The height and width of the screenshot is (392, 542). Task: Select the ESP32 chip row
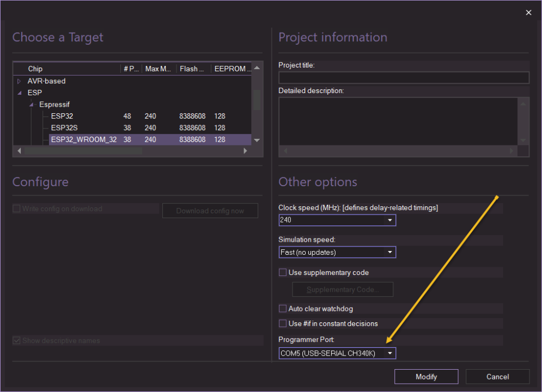coord(62,116)
